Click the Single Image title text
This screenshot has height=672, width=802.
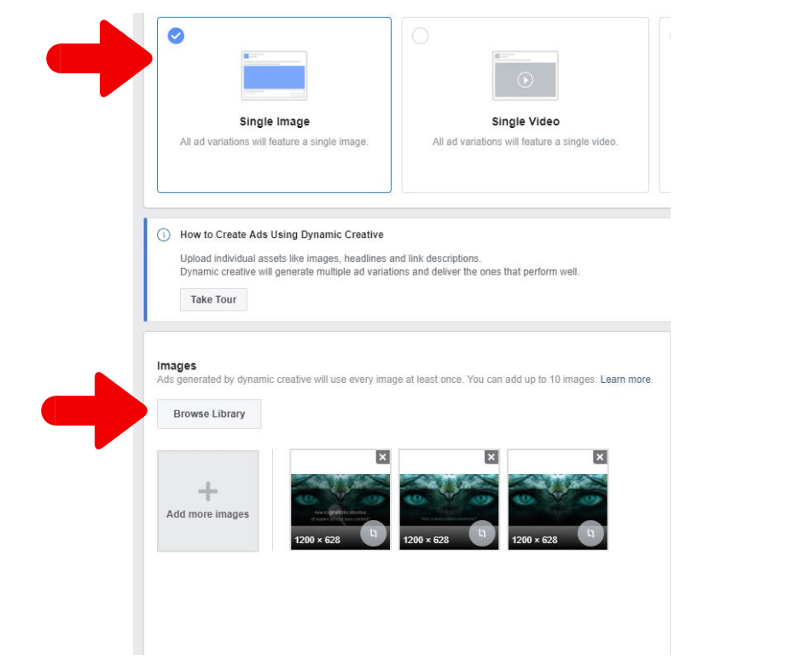(274, 122)
